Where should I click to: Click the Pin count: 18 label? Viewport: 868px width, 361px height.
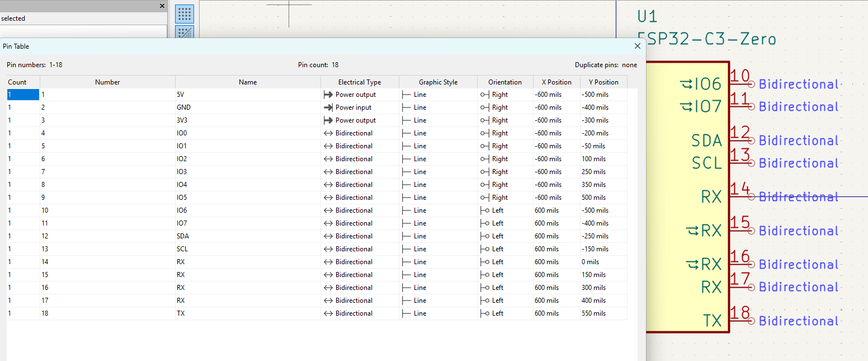pyautogui.click(x=318, y=65)
